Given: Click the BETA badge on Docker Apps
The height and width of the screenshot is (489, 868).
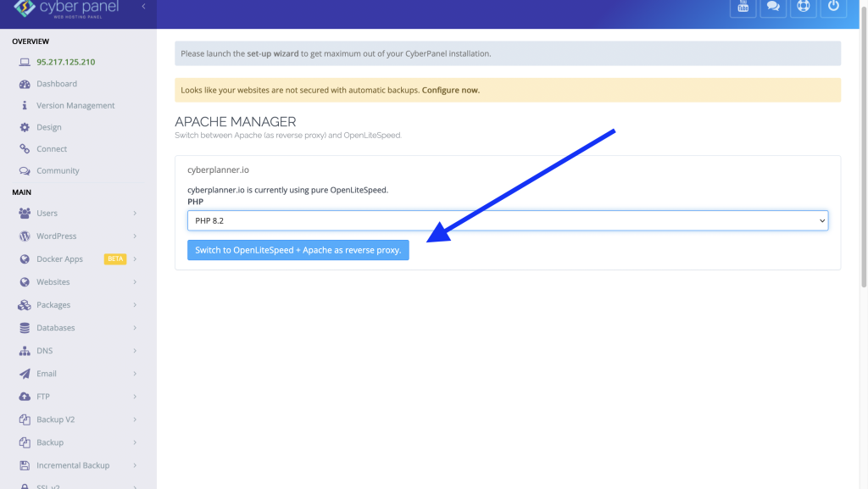Looking at the screenshot, I should [x=115, y=258].
